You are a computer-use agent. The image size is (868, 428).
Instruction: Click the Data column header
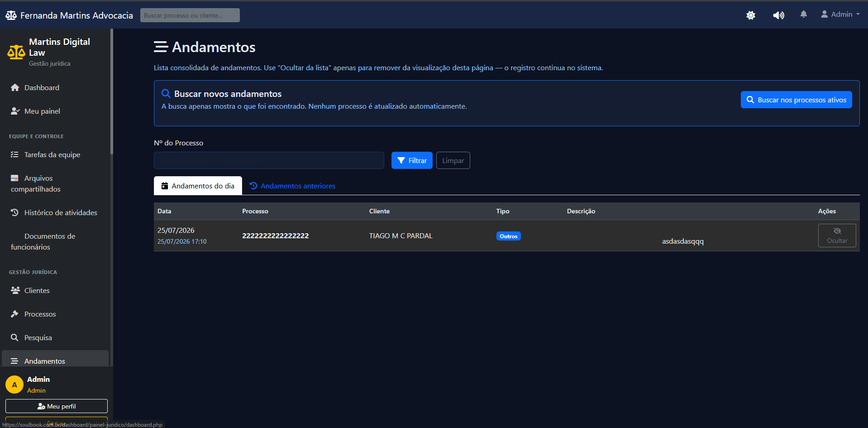point(164,211)
